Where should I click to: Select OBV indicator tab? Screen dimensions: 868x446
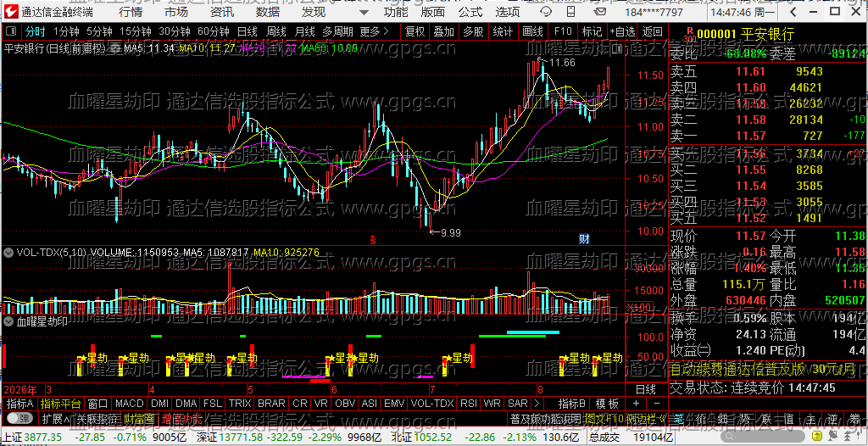(346, 404)
